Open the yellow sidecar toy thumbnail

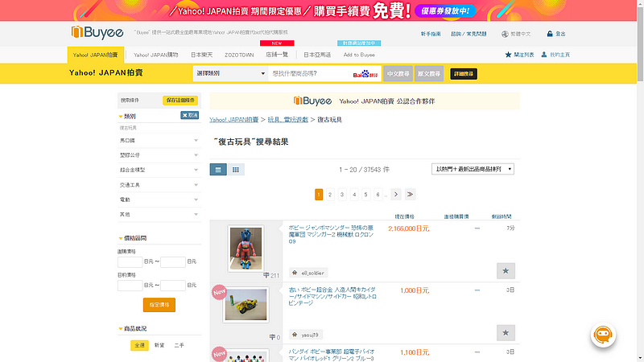(246, 305)
